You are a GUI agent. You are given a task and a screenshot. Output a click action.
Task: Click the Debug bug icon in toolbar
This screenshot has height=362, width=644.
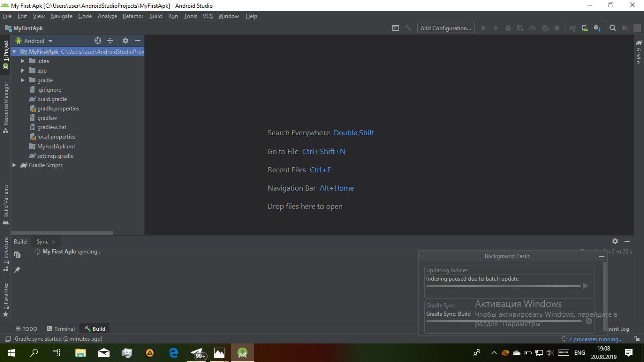[x=508, y=28]
